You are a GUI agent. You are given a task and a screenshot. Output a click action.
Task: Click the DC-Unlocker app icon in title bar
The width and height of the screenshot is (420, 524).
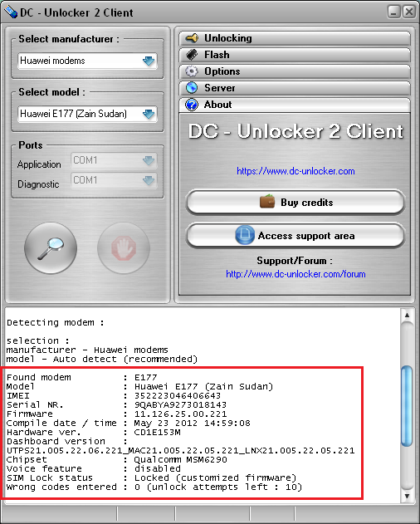[x=11, y=12]
